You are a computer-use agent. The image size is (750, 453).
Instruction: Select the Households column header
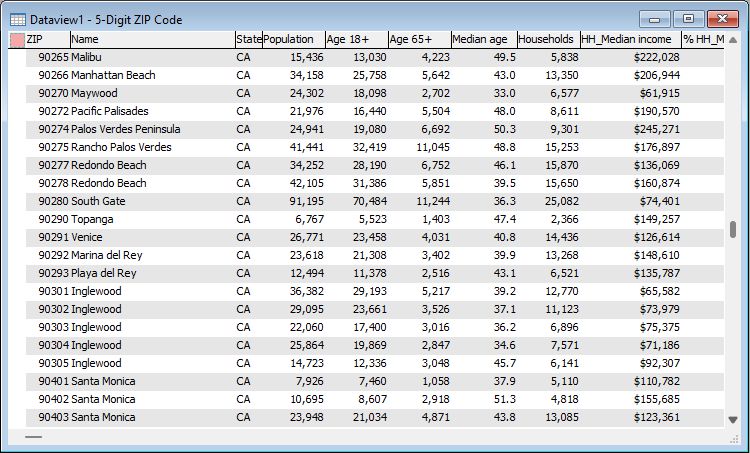[x=549, y=39]
